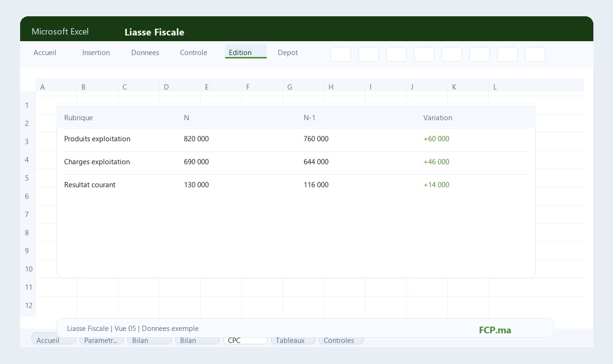Click the Liasse Fiscale status text
The height and width of the screenshot is (364, 613).
(x=133, y=329)
